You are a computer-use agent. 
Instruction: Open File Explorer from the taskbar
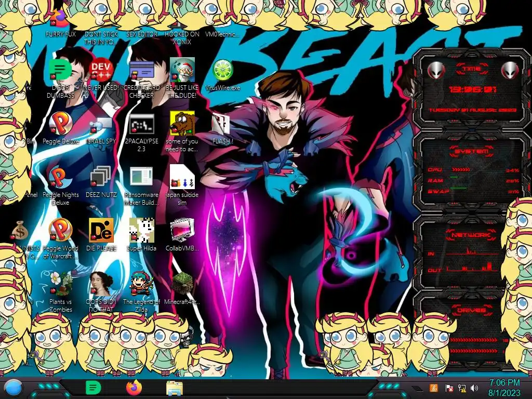click(x=175, y=388)
